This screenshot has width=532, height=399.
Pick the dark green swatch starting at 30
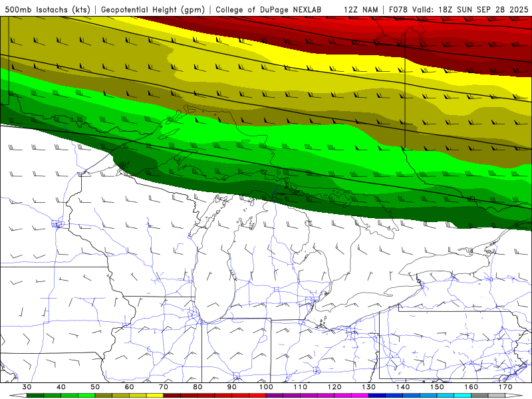pos(35,395)
